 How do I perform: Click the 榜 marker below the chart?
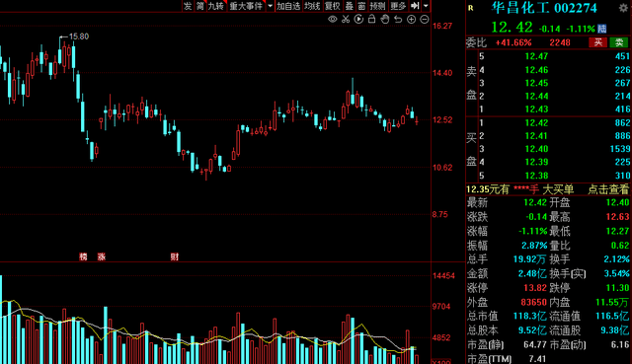83,256
